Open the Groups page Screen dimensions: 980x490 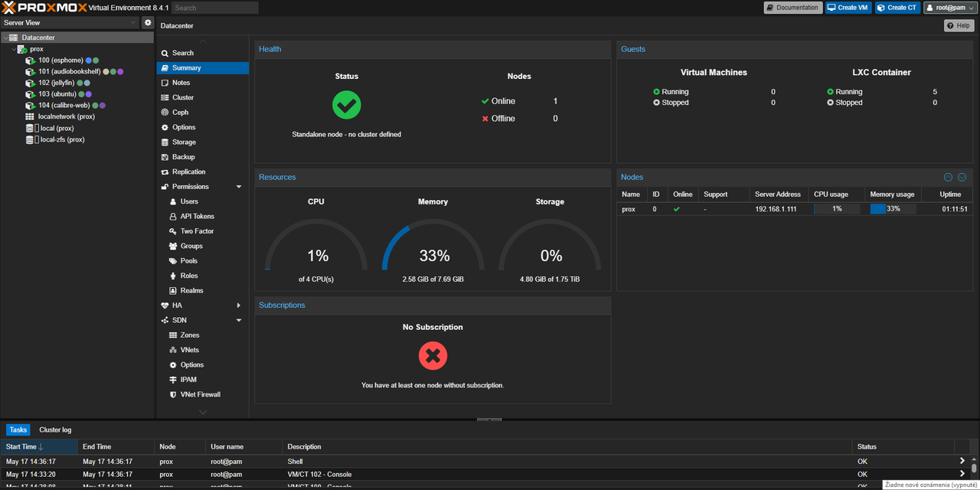point(202,246)
